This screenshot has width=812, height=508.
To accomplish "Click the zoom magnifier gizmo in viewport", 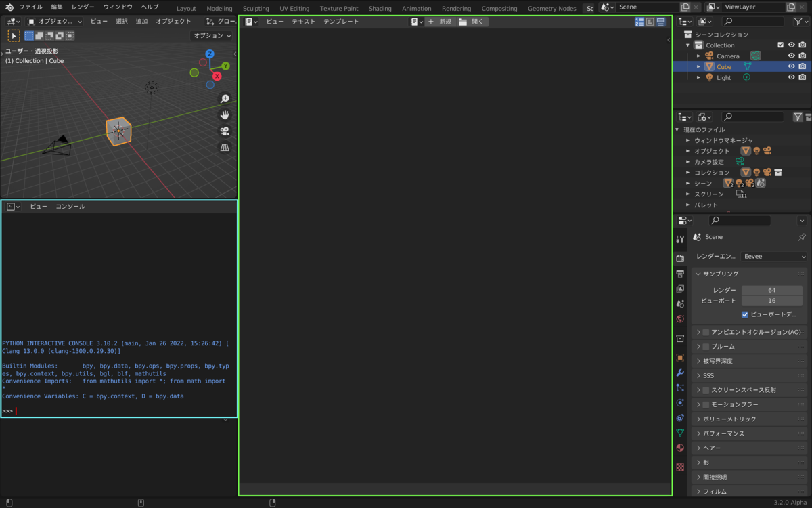I will pos(225,99).
